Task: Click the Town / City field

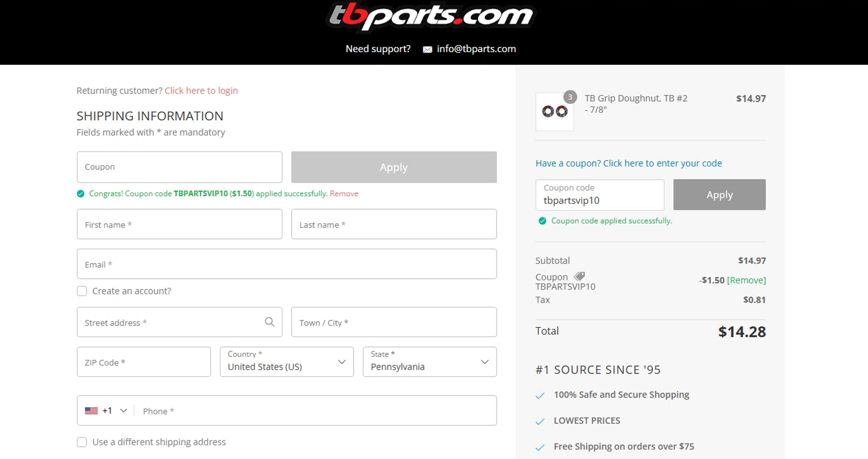Action: (x=393, y=322)
